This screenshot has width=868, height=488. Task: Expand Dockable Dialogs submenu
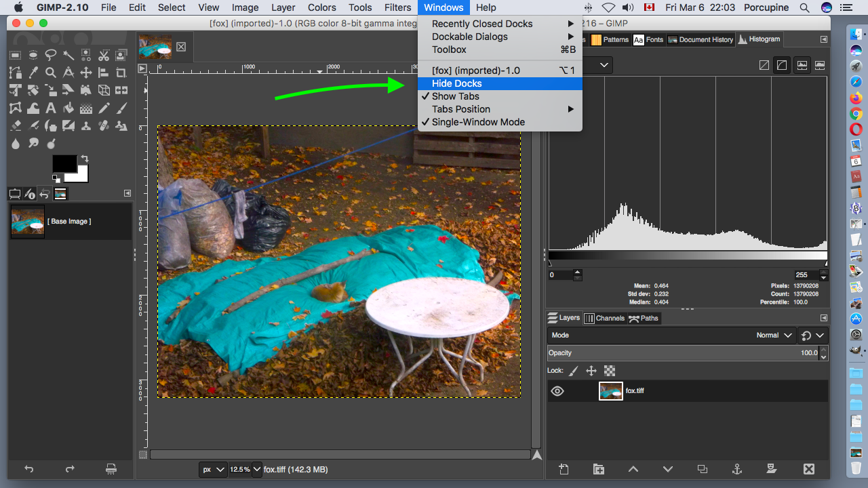[500, 37]
